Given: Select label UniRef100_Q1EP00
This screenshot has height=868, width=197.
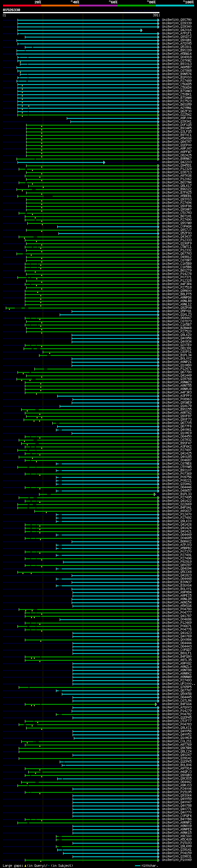Looking at the screenshot, I should click(177, 145).
